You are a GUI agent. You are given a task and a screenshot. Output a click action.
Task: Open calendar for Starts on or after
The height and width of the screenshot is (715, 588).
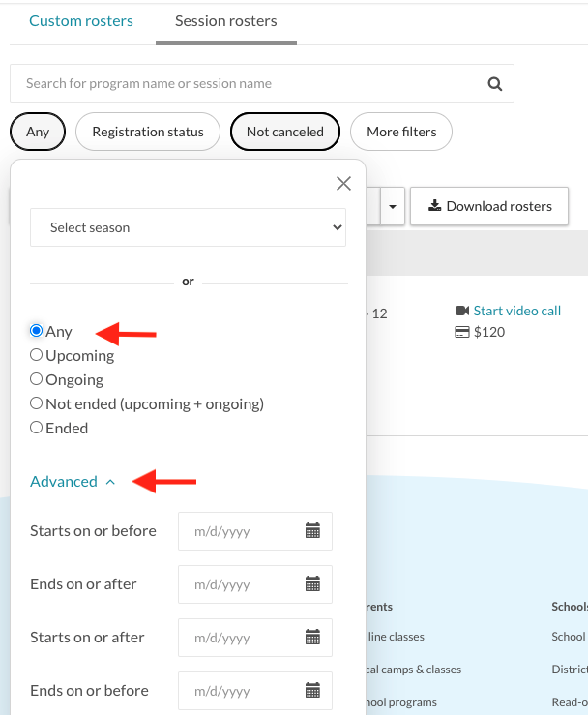pos(312,638)
